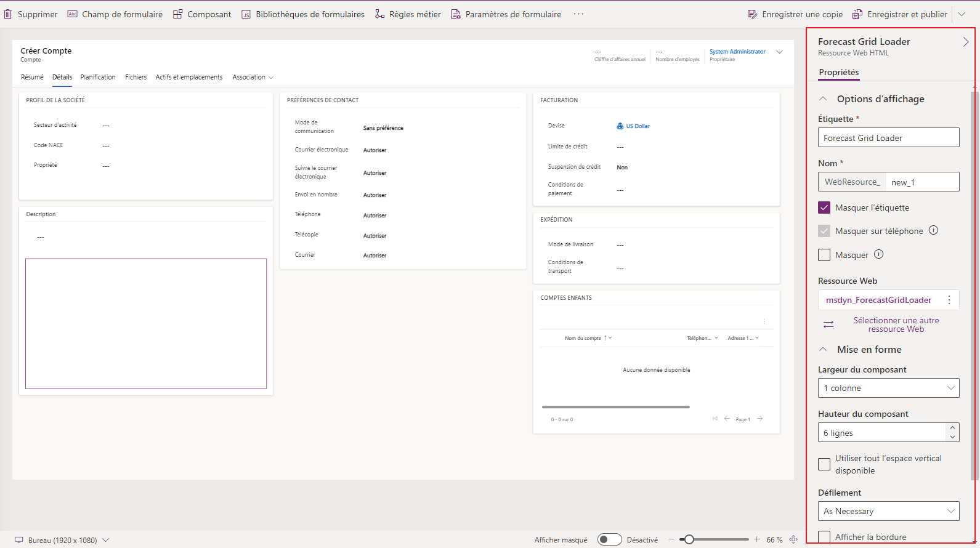This screenshot has width=980, height=548.
Task: Click the Enregistrer et publier icon
Action: click(x=857, y=14)
